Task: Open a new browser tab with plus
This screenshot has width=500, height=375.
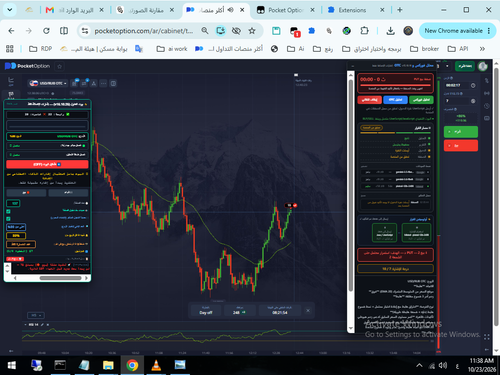Action: pyautogui.click(x=400, y=10)
